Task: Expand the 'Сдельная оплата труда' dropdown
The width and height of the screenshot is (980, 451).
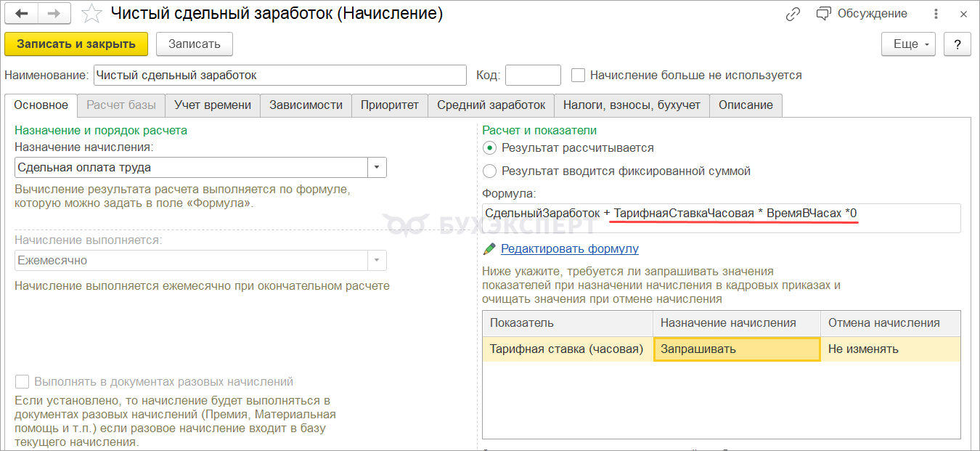Action: [377, 168]
